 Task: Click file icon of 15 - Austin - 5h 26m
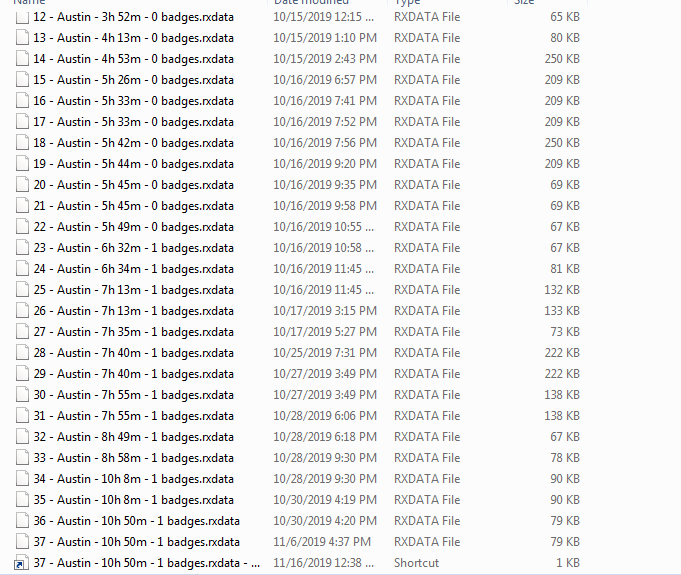point(22,80)
